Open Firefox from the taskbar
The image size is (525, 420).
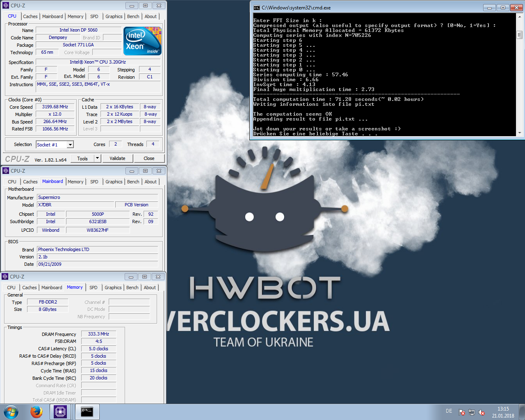coord(37,412)
